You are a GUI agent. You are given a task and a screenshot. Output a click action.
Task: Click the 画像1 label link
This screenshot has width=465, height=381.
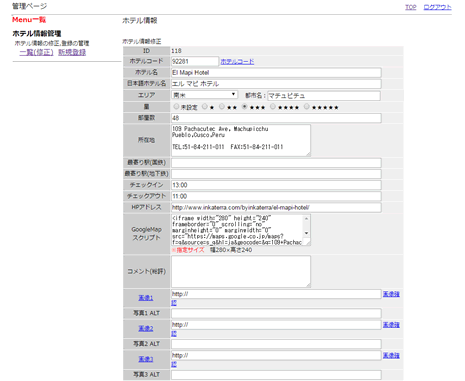(x=146, y=298)
